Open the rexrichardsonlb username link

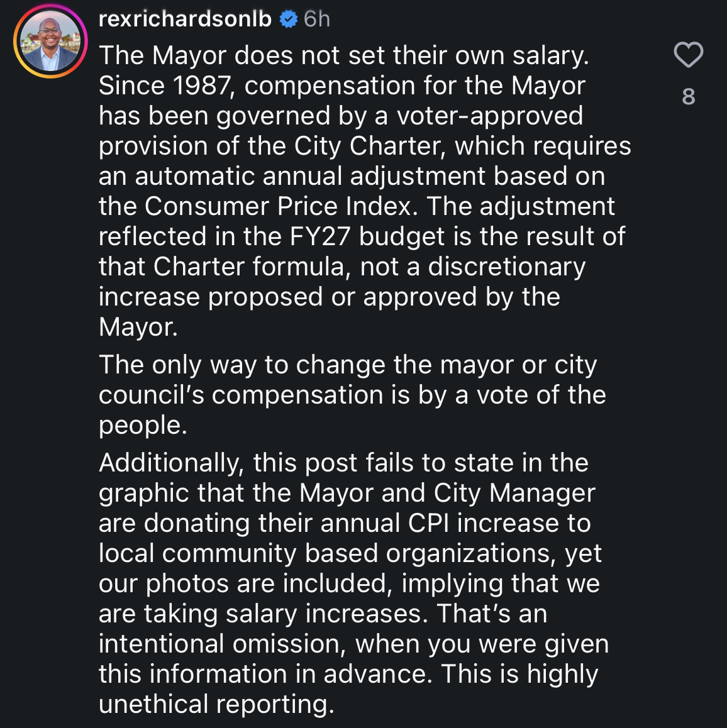pos(185,19)
